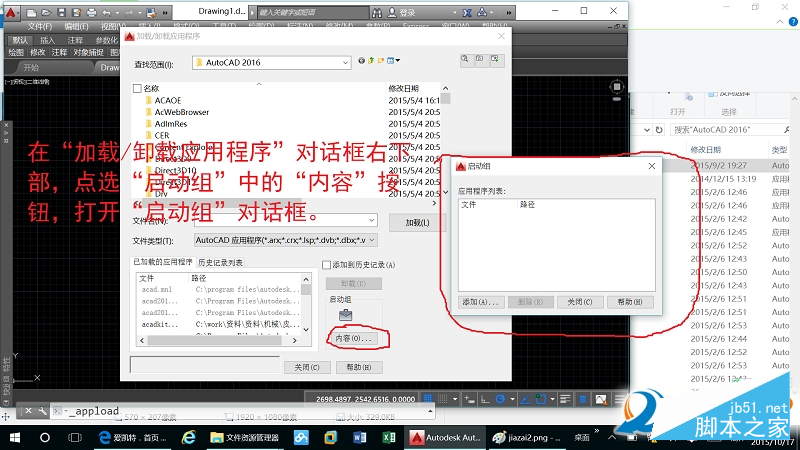Viewport: 800px width, 450px height.
Task: Switch to 历史记录列表 tab
Action: [x=220, y=262]
